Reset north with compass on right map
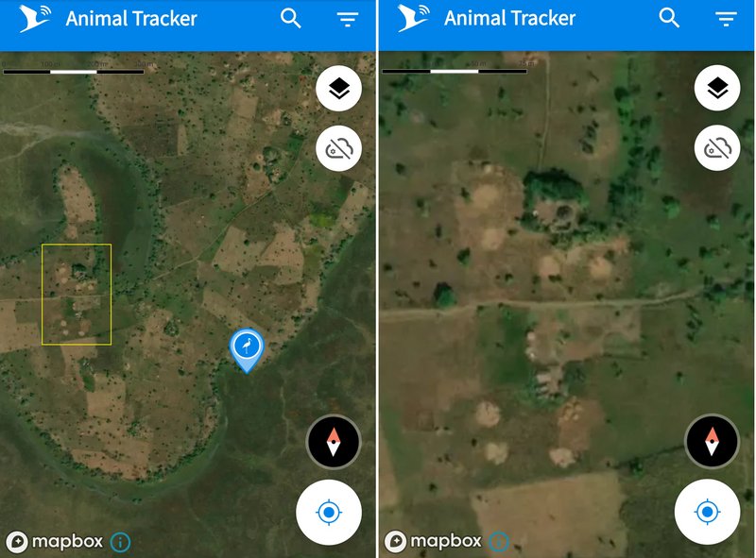This screenshot has width=756, height=558. click(712, 441)
